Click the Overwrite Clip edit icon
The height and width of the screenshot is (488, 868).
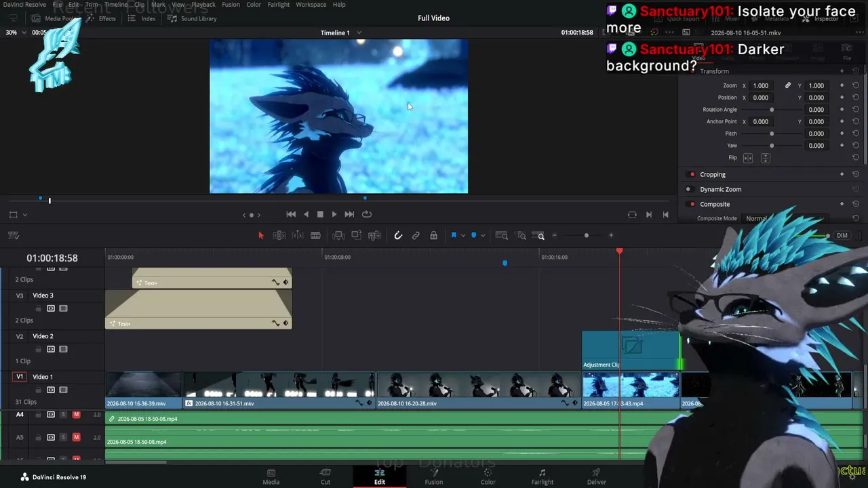356,236
